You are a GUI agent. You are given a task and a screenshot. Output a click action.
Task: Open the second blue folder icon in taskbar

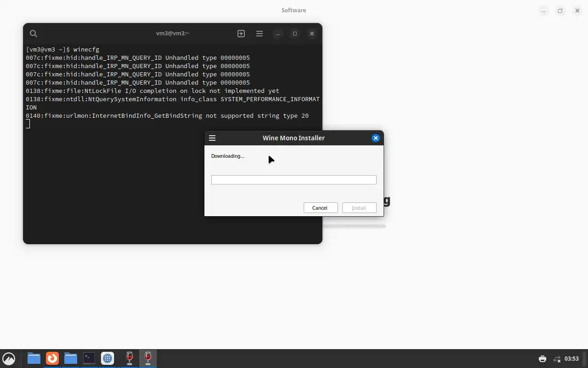tap(71, 358)
